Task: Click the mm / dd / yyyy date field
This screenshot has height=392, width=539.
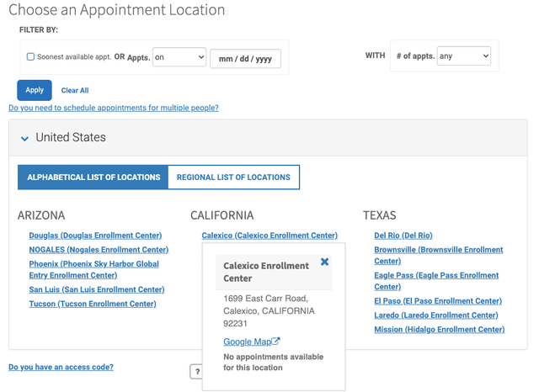Action: 245,58
